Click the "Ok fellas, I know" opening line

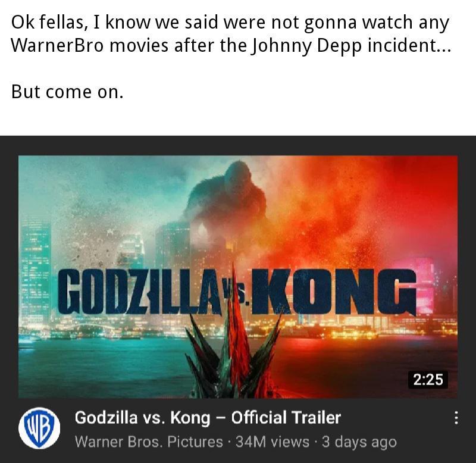tap(230, 23)
